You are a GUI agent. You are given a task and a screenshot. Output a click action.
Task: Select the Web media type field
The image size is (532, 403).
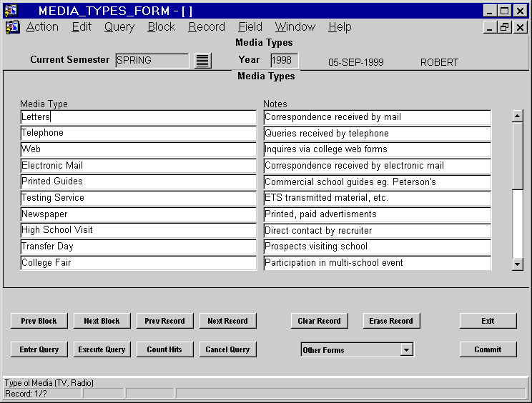tap(139, 149)
